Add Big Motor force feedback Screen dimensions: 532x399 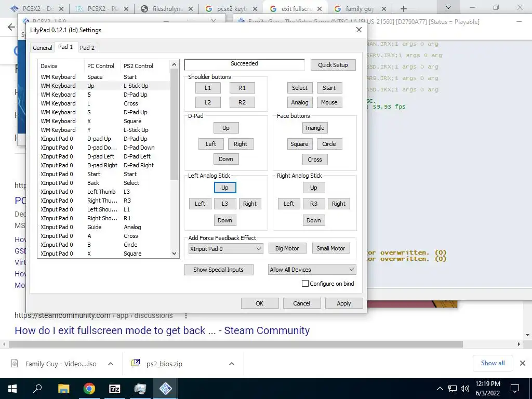(x=287, y=248)
